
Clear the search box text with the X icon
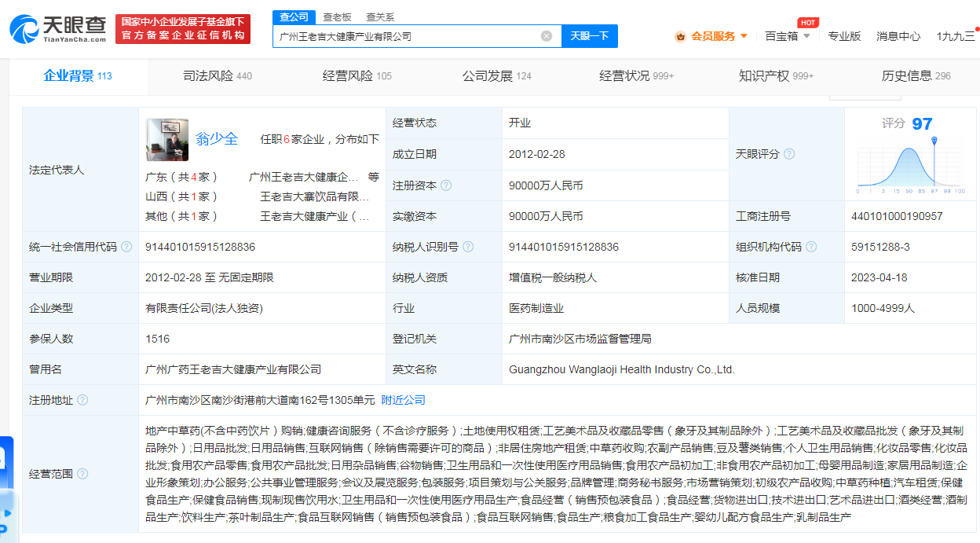547,36
